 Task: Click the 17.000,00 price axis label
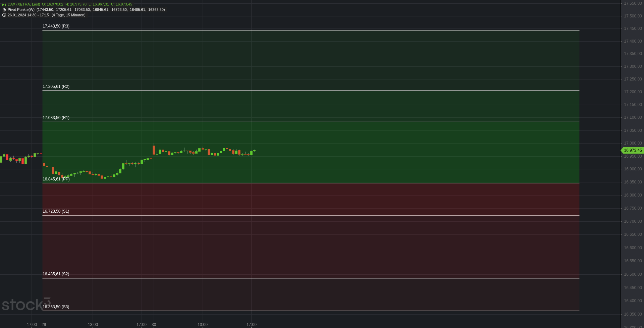[x=633, y=143]
